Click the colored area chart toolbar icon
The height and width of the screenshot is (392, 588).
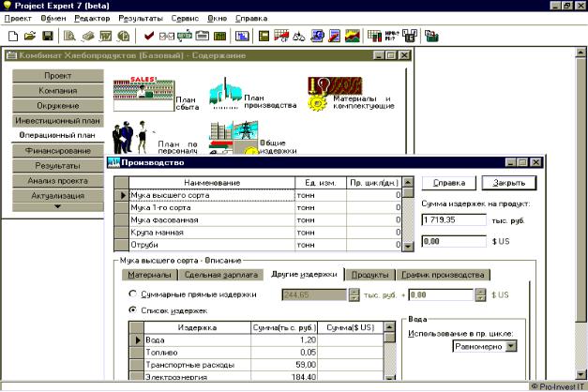[353, 36]
